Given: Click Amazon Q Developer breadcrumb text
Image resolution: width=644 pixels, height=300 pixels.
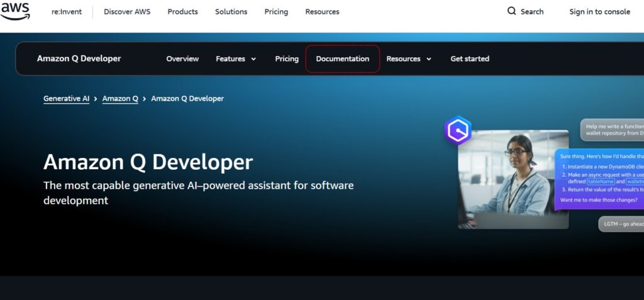Looking at the screenshot, I should click(x=187, y=99).
